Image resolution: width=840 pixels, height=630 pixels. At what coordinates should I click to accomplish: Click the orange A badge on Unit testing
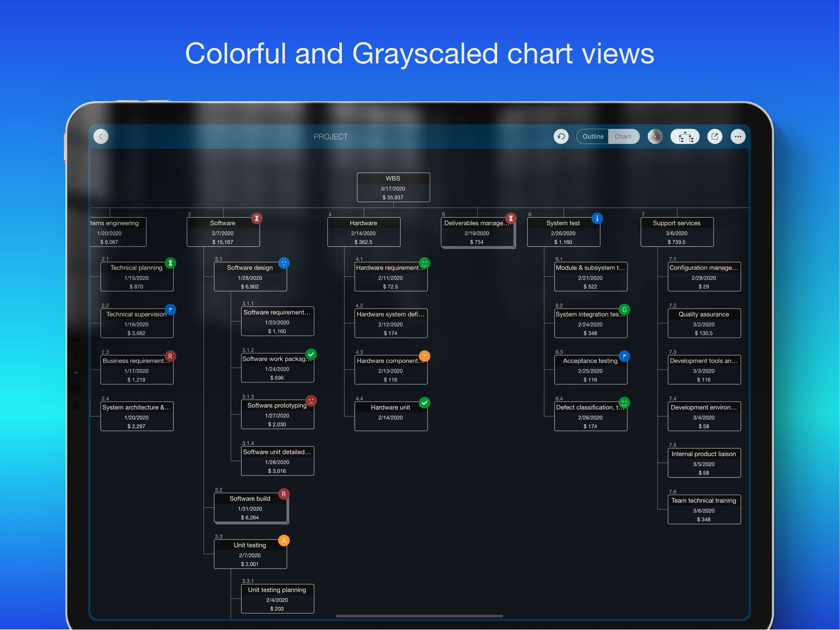284,540
